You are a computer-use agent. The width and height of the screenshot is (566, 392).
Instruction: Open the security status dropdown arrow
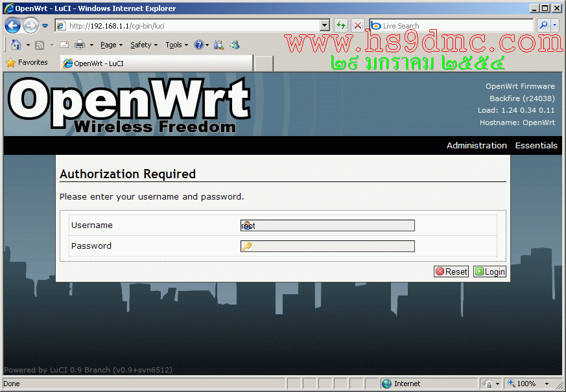pyautogui.click(x=498, y=384)
